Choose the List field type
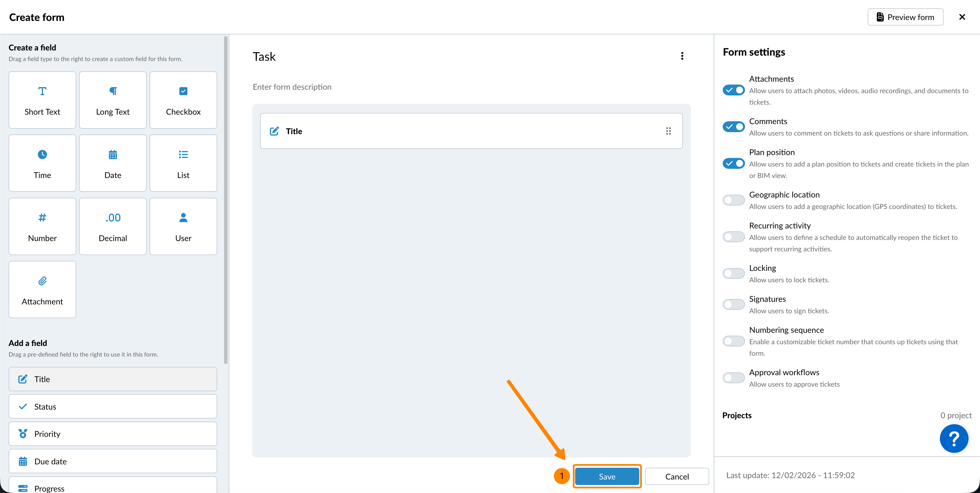Viewport: 980px width, 493px height. (x=183, y=163)
